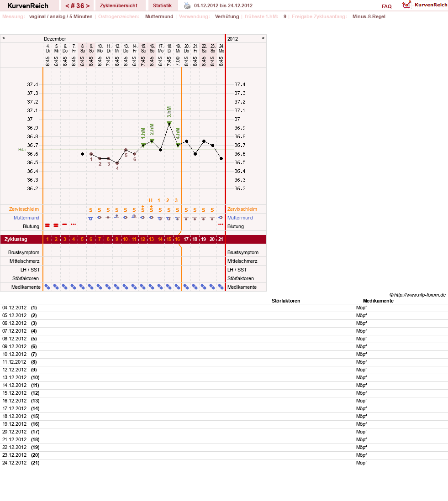Go to next cycle with right arrow

pos(88,6)
